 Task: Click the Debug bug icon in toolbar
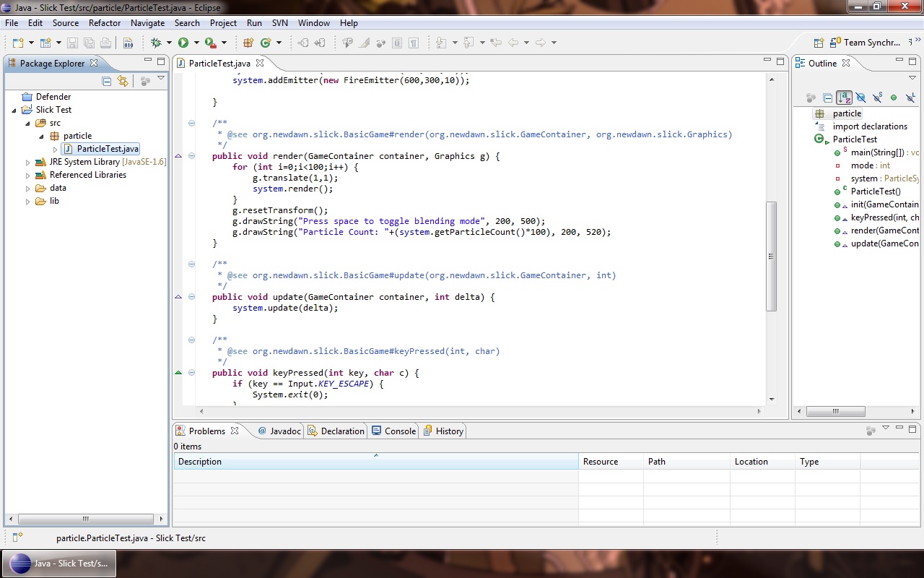tap(155, 43)
